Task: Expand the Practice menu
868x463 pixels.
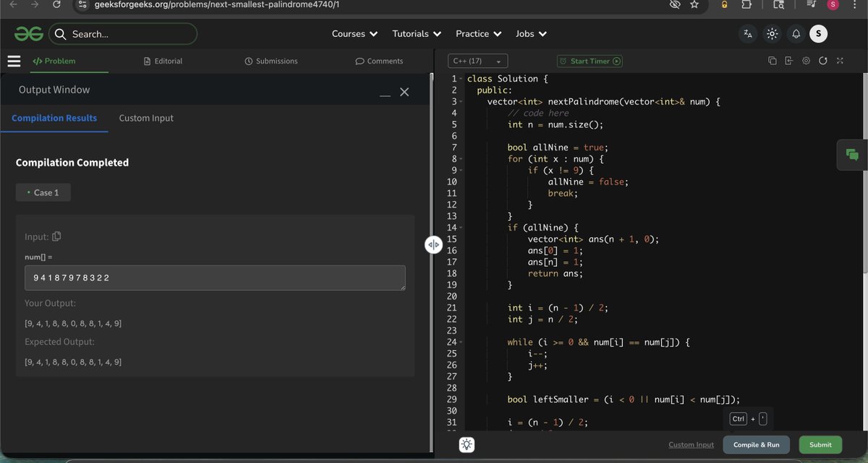Action: pyautogui.click(x=478, y=34)
